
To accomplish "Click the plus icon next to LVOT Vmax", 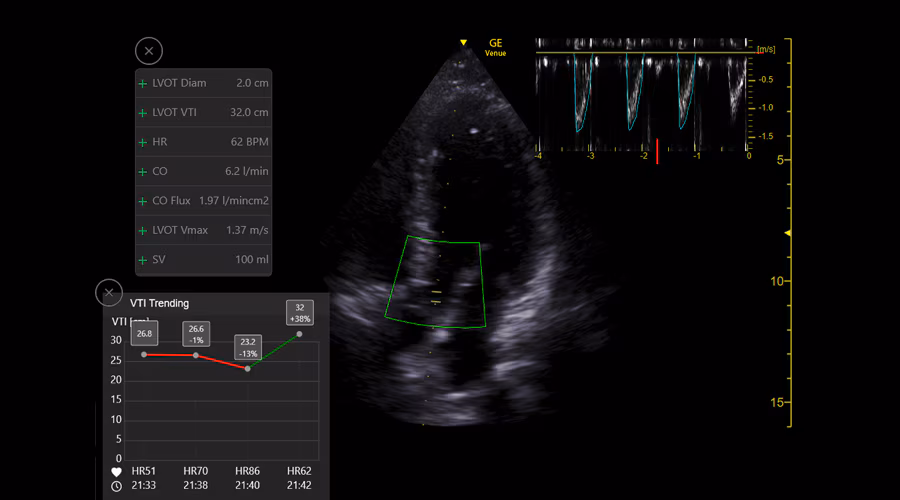I will point(143,231).
